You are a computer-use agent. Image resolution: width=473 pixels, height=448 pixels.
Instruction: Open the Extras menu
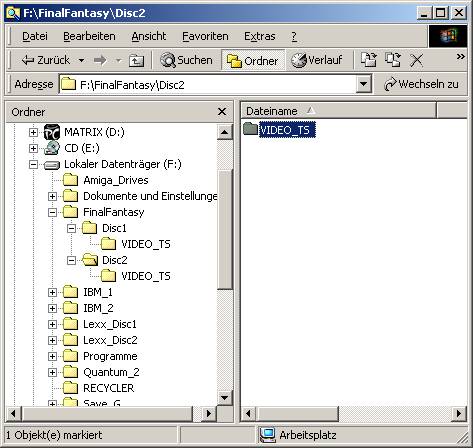(x=260, y=36)
